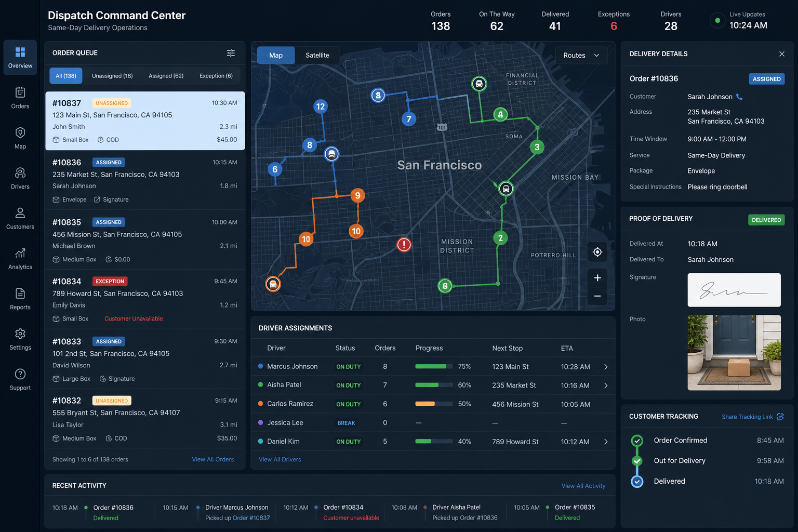This screenshot has width=798, height=532.
Task: Open Order #10837 link in recent activity
Action: (251, 518)
